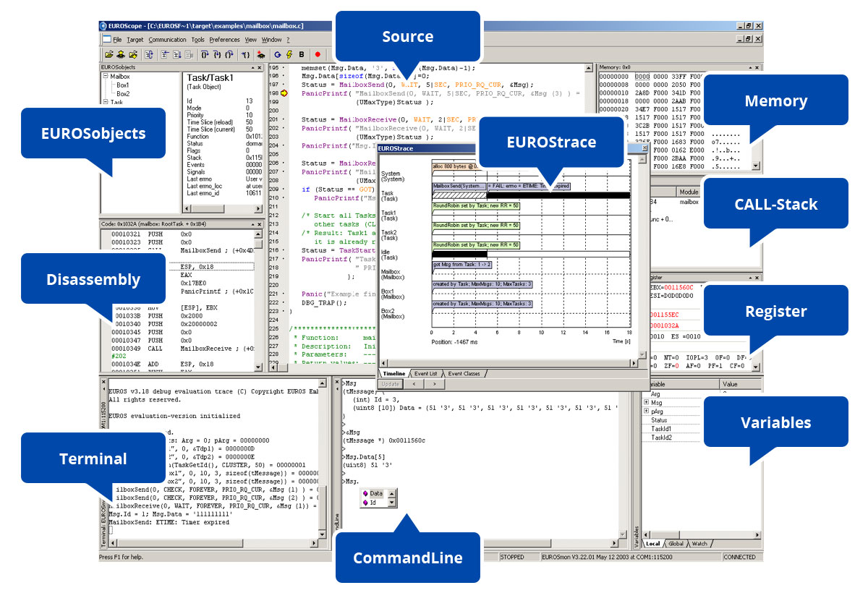Close the EUROSobjects panel with its X
This screenshot has height=593, width=868.
click(260, 67)
